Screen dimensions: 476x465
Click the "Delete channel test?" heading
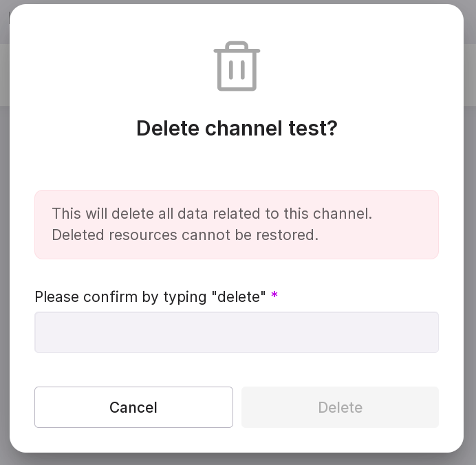click(237, 129)
